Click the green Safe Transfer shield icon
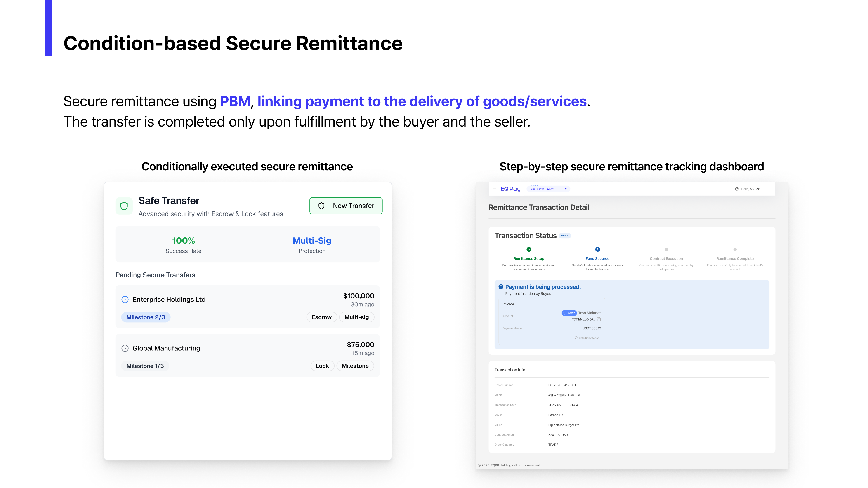Image resolution: width=868 pixels, height=488 pixels. [x=124, y=206]
